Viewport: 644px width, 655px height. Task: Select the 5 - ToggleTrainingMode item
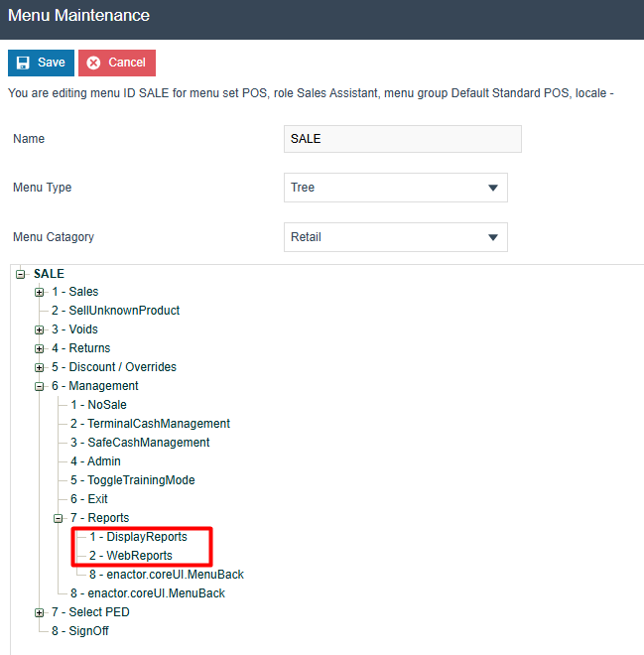coord(132,480)
